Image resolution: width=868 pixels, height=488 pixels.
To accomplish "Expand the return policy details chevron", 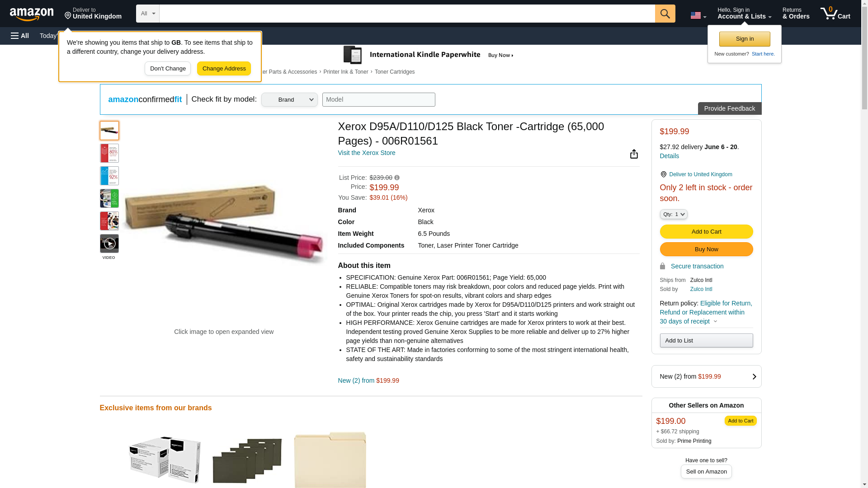I will click(x=715, y=321).
